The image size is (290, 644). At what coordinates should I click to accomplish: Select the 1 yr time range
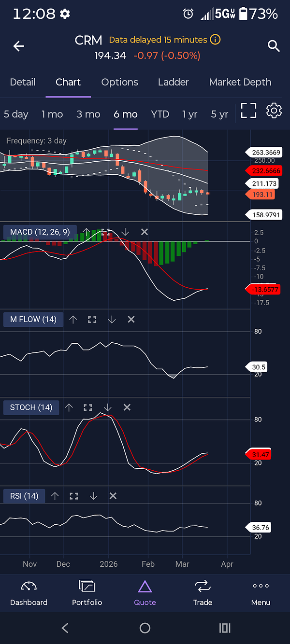click(189, 114)
